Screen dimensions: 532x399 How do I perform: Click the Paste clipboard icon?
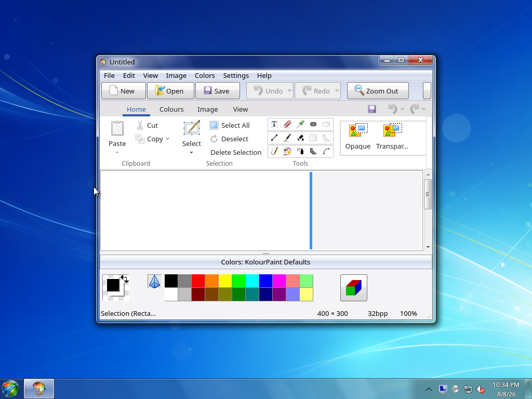(117, 128)
